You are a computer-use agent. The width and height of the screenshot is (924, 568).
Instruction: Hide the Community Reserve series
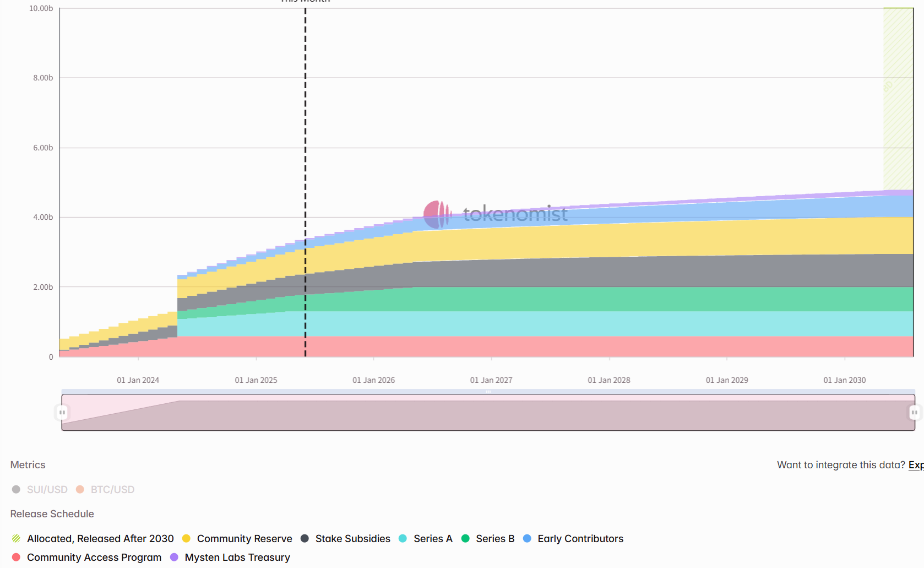pos(237,538)
